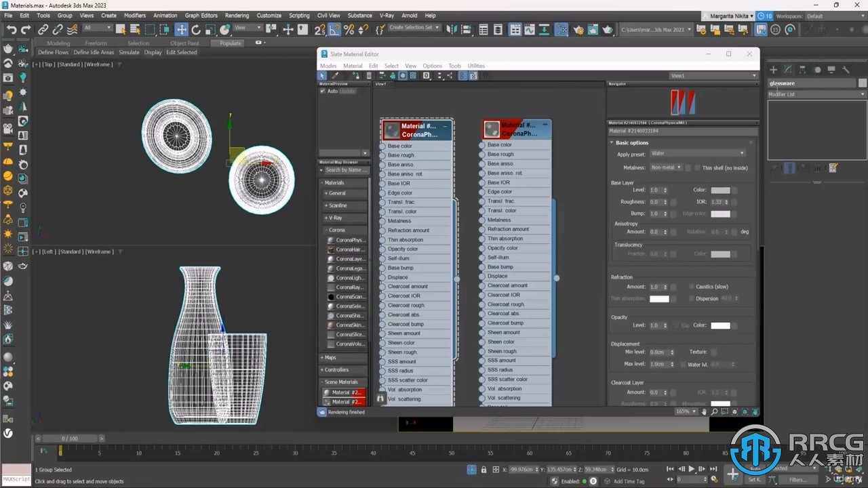Select the Select and Link tool
This screenshot has height=488, width=868.
tap(43, 29)
